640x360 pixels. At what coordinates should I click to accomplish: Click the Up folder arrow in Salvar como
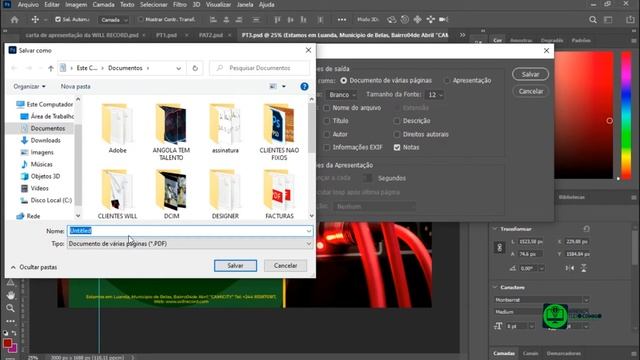click(x=51, y=68)
